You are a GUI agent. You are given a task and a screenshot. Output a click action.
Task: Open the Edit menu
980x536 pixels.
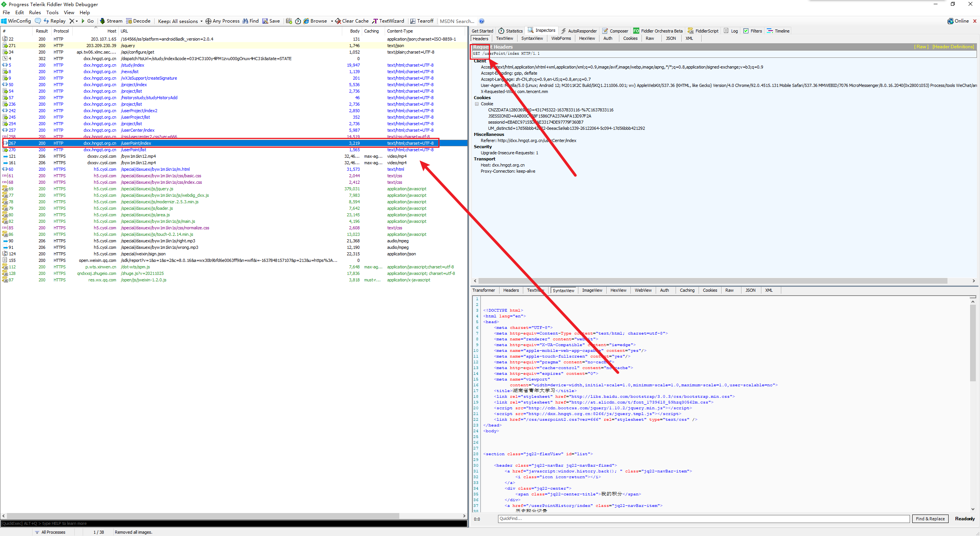[20, 12]
